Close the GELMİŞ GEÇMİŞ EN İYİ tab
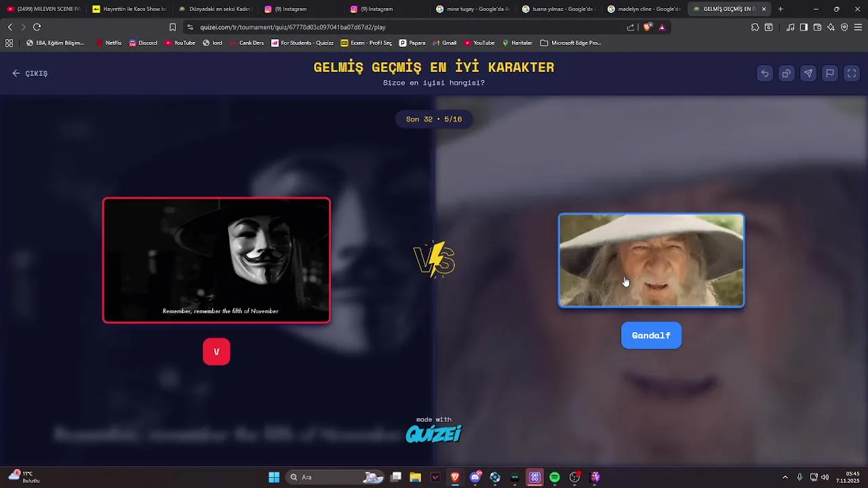868x488 pixels. pyautogui.click(x=764, y=9)
